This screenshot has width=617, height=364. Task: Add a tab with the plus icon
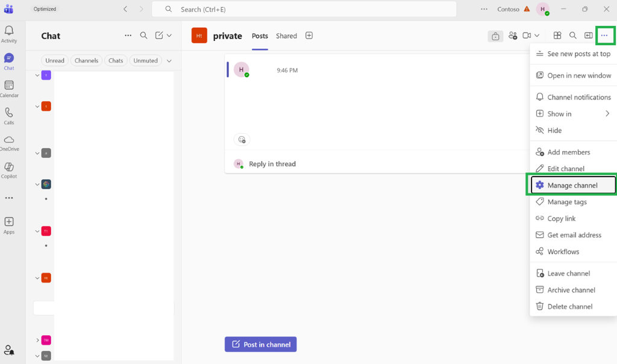(x=309, y=36)
